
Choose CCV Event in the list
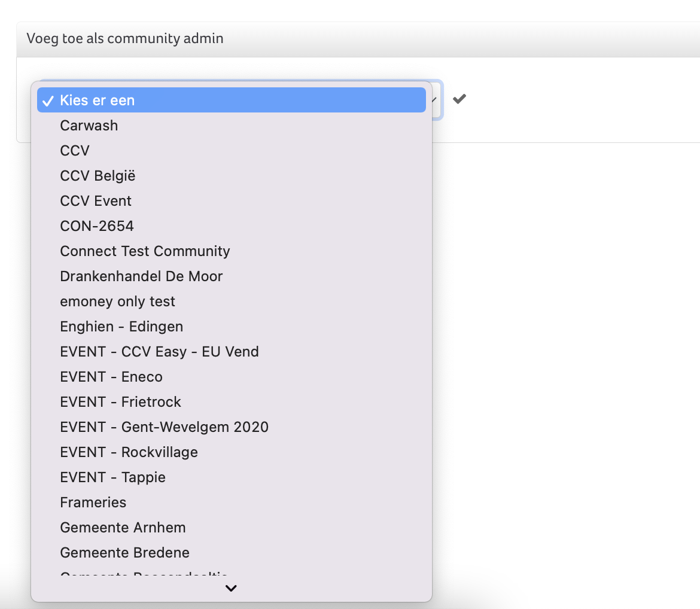(232, 201)
